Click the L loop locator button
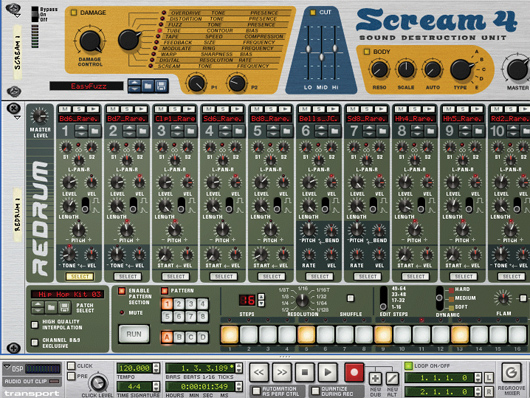Image resolution: width=530 pixels, height=398 pixels. [489, 378]
